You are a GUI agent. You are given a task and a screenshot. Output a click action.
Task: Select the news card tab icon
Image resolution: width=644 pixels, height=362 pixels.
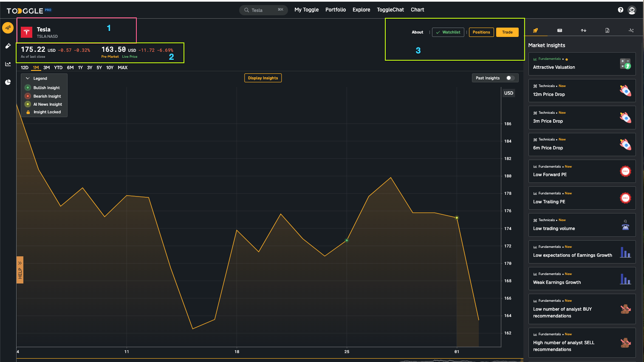tap(559, 31)
